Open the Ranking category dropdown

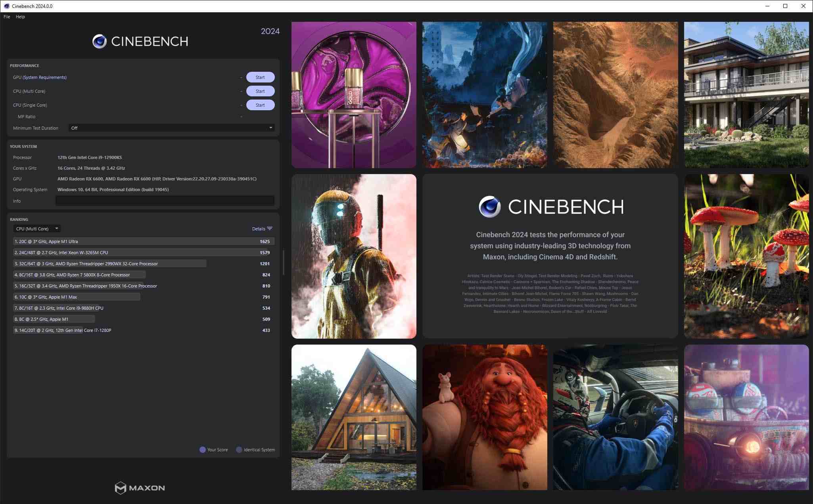[x=37, y=228]
